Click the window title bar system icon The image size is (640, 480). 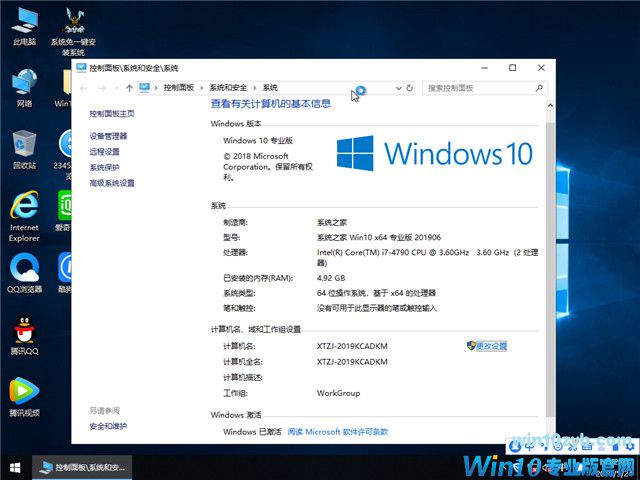pyautogui.click(x=81, y=67)
